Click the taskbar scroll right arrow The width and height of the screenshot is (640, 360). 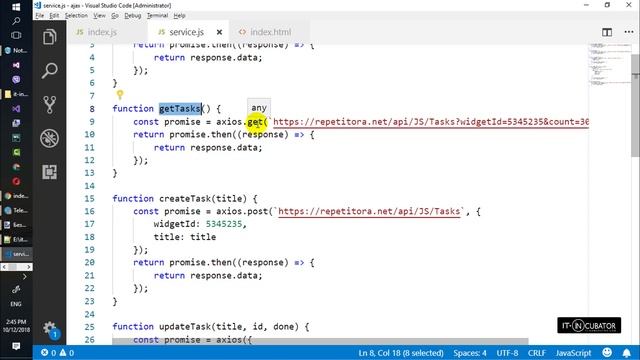(x=29, y=267)
